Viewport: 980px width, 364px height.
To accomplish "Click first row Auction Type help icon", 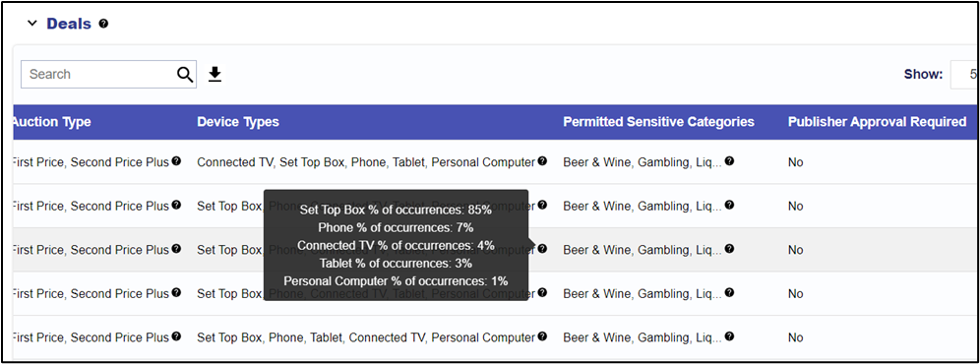I will point(176,161).
